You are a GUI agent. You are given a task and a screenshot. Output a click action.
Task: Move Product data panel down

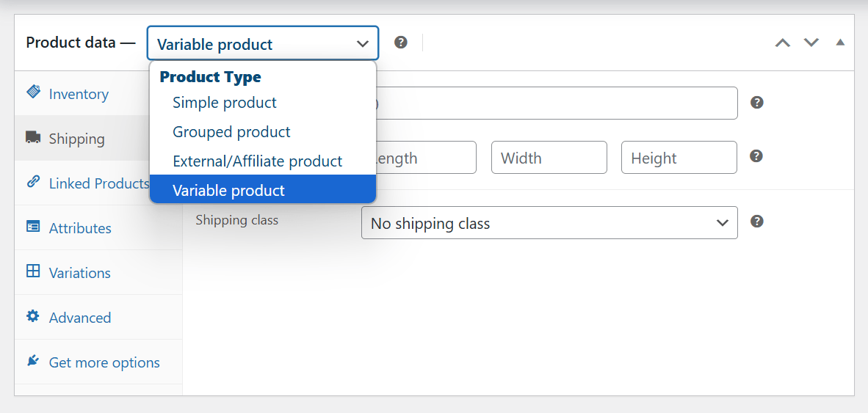811,43
